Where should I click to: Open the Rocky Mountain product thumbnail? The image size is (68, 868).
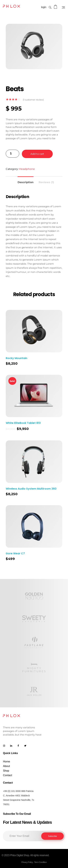pos(34,331)
